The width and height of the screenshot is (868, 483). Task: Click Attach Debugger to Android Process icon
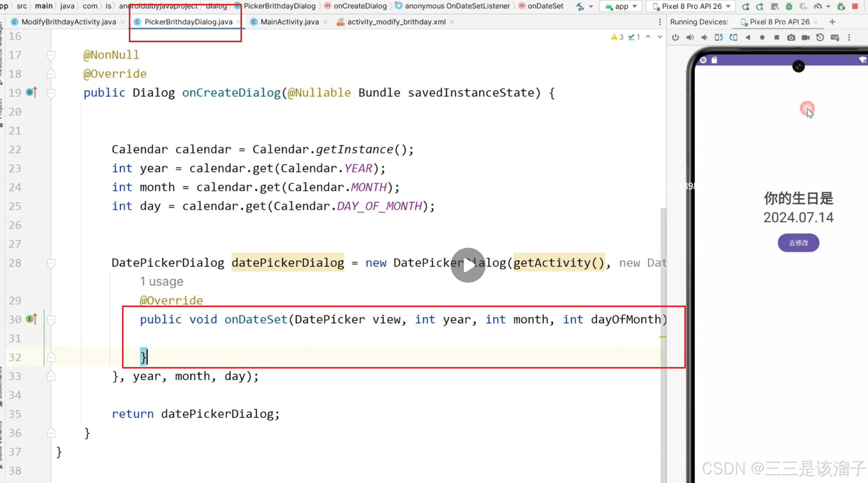point(841,6)
